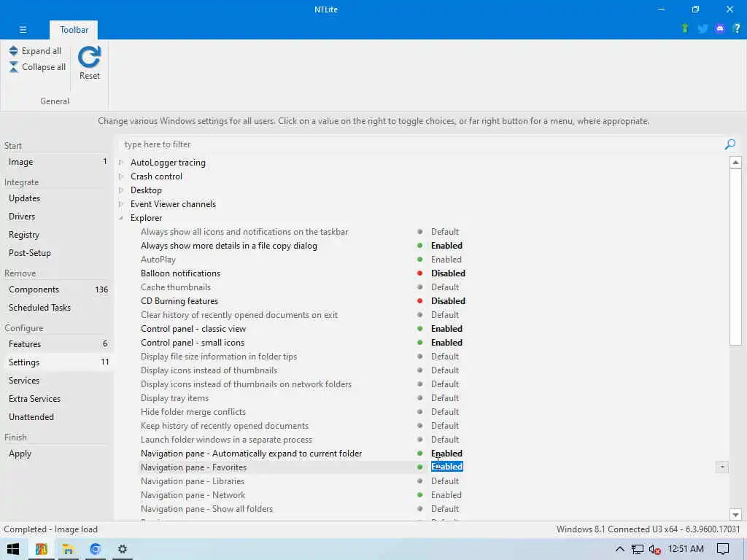Click the scrollbar down arrow
747x560 pixels.
(735, 514)
